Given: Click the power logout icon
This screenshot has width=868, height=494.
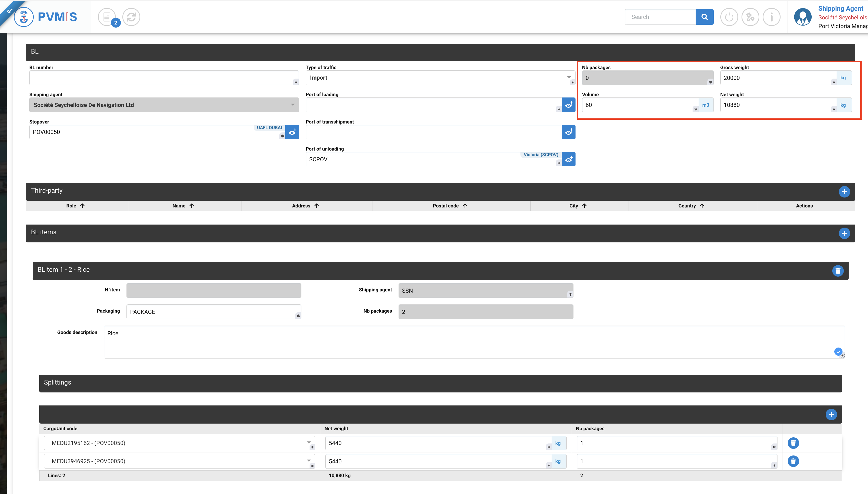Looking at the screenshot, I should 729,17.
